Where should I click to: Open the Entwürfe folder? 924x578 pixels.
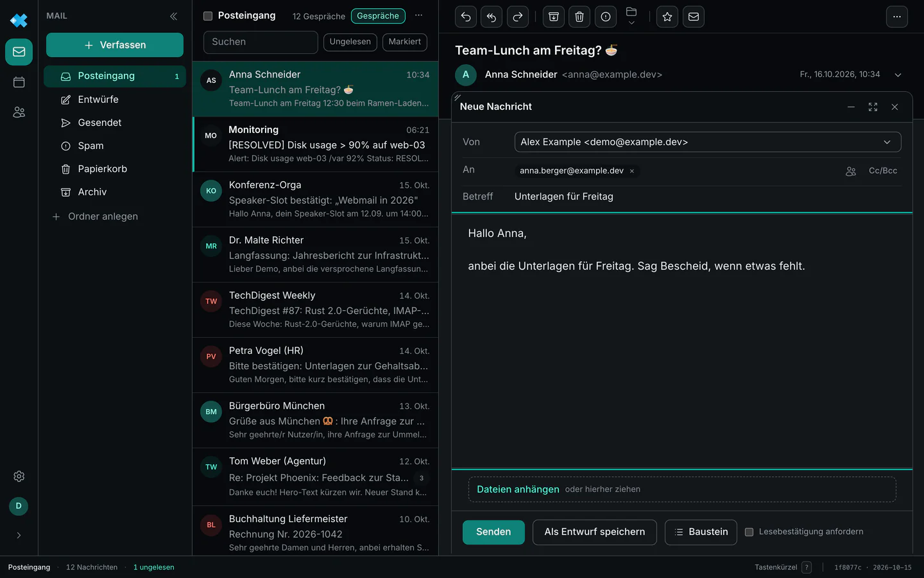tap(115, 100)
